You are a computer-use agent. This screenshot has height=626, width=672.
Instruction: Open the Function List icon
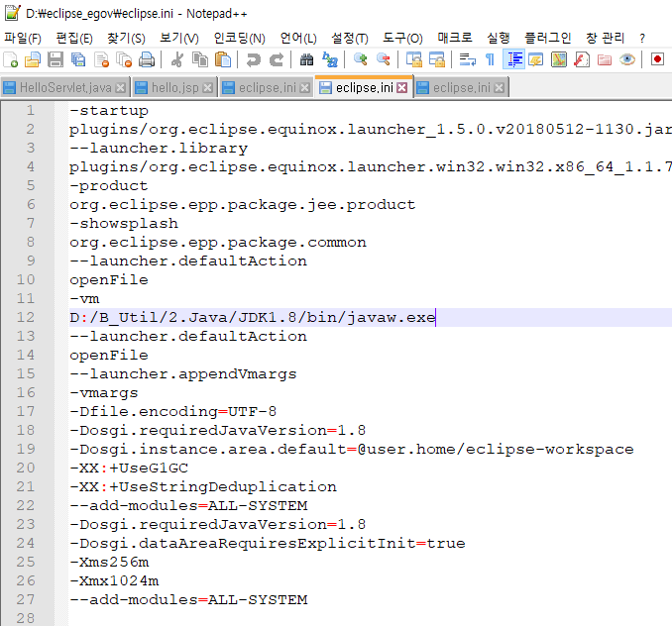(582, 59)
